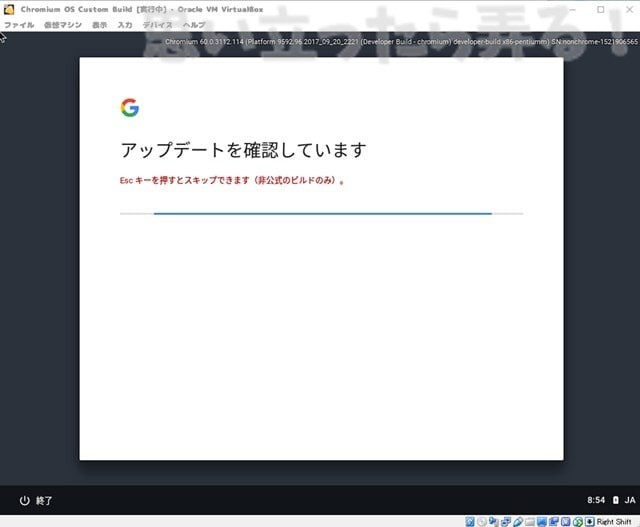The image size is (640, 527).
Task: Open the JA input method indicator
Action: click(630, 500)
